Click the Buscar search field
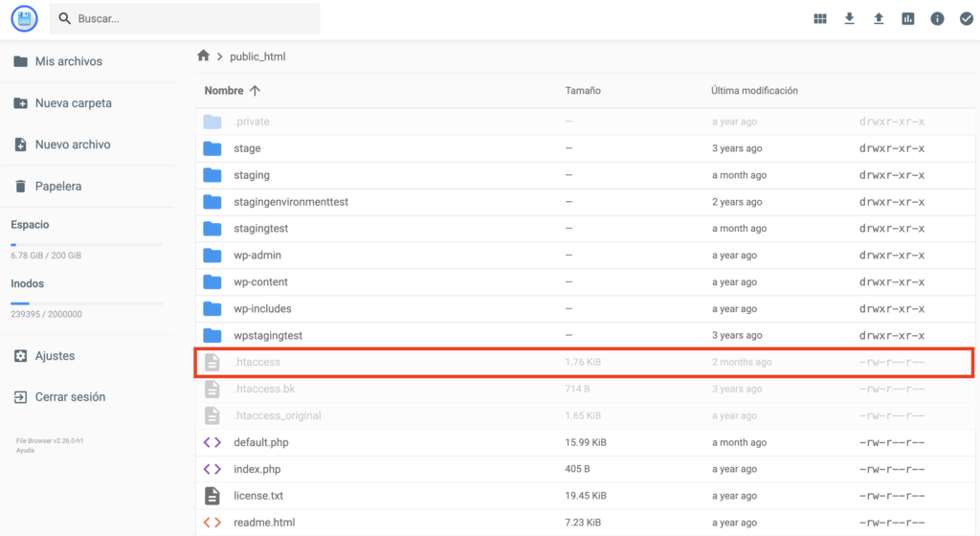The height and width of the screenshot is (536, 980). (x=191, y=18)
